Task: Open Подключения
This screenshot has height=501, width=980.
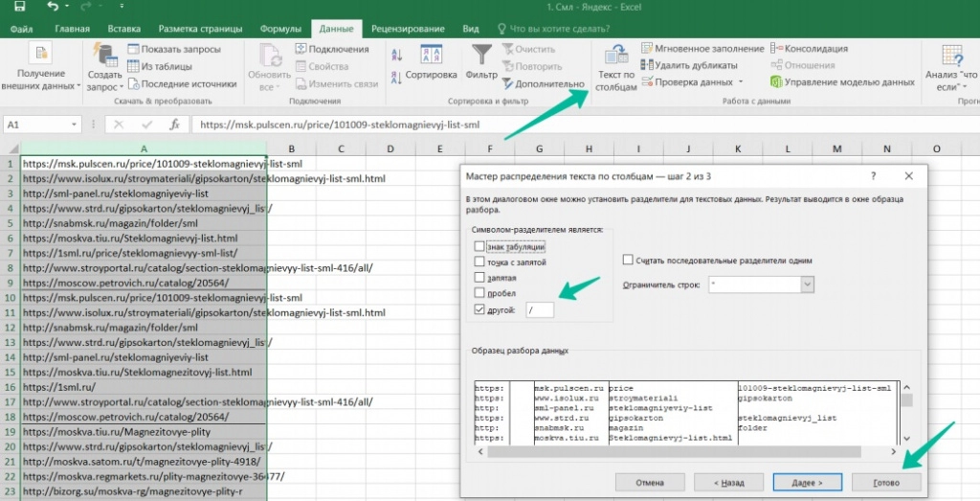Action: pos(332,49)
